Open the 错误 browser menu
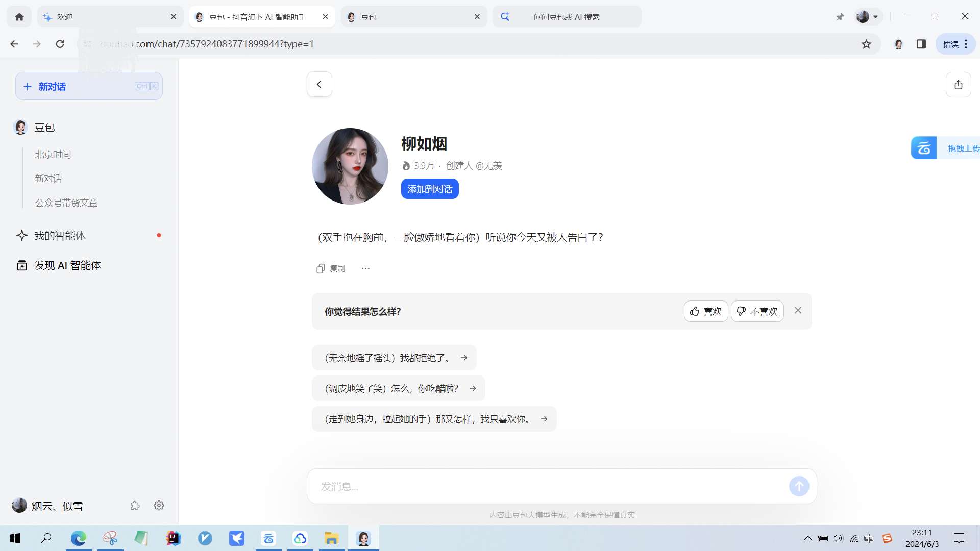The image size is (980, 551). click(x=955, y=44)
